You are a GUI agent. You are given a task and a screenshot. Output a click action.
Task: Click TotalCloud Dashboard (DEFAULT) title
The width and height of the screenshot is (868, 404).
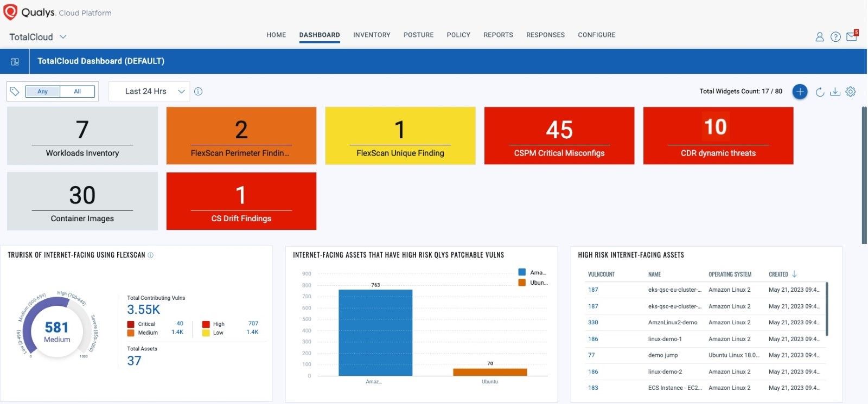[x=101, y=61]
